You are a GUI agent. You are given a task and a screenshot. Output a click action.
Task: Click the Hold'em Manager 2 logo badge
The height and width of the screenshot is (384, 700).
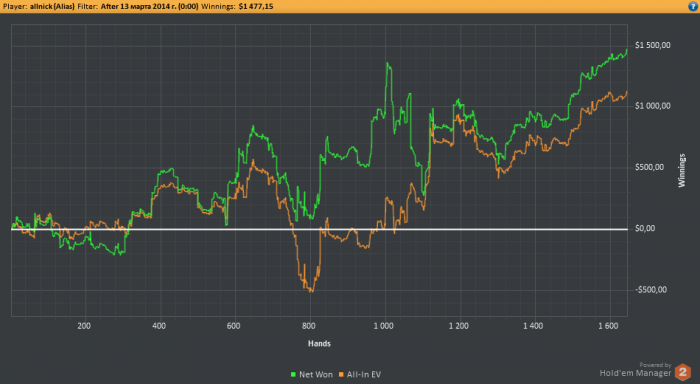tap(683, 372)
